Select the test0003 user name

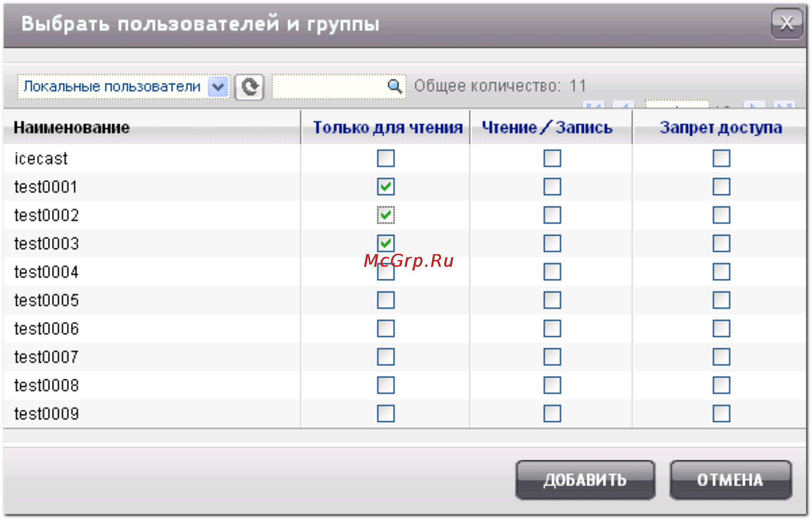tap(46, 244)
